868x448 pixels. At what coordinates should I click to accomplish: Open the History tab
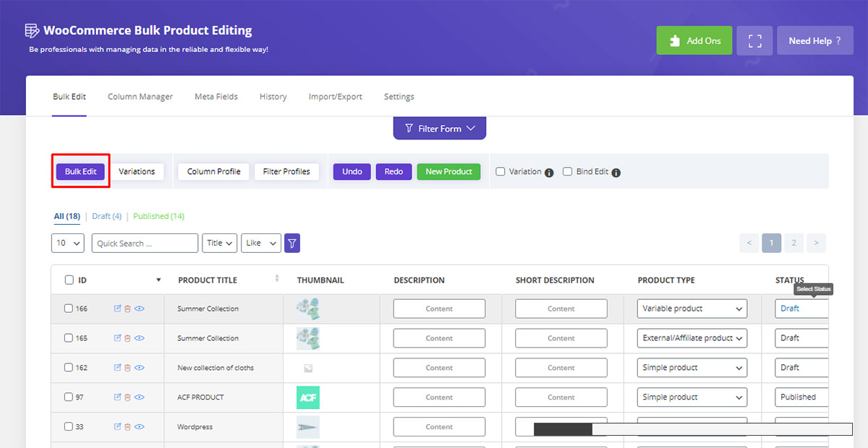[273, 97]
